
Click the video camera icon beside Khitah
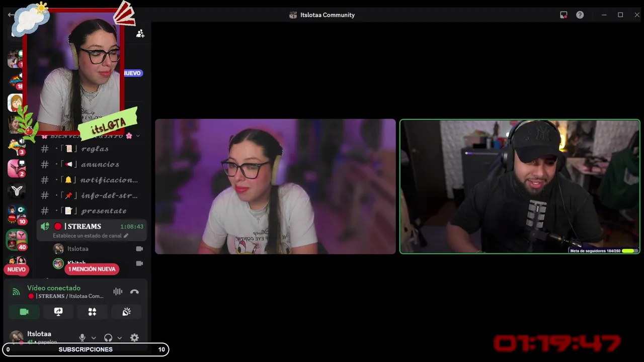coord(139,263)
